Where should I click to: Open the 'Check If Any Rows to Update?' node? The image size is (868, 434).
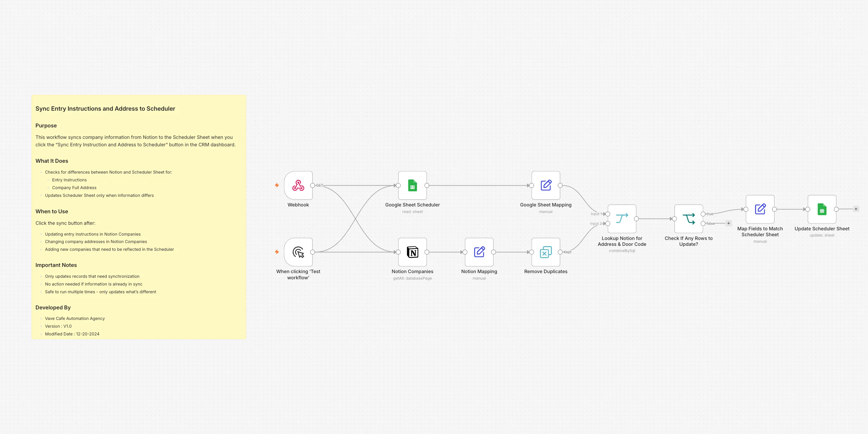(689, 219)
